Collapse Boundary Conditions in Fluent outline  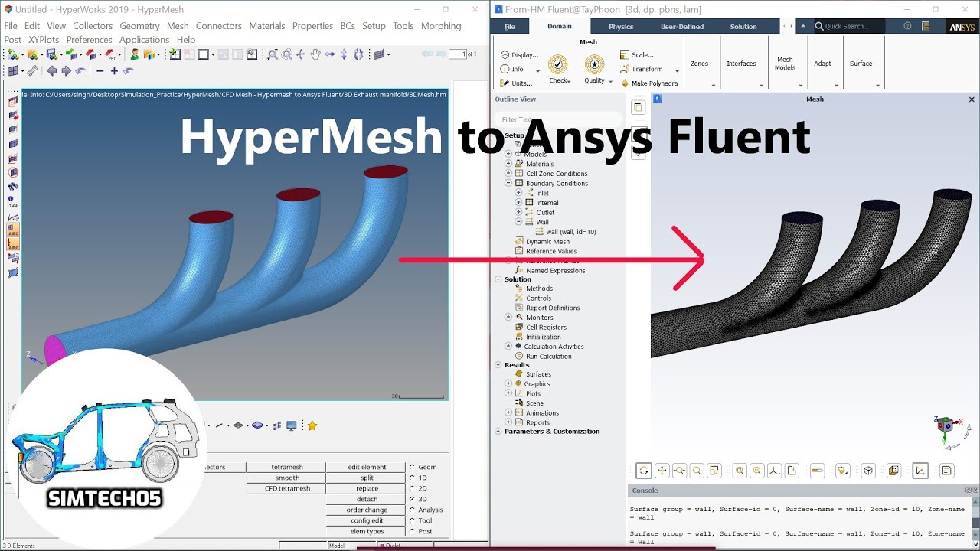[508, 184]
